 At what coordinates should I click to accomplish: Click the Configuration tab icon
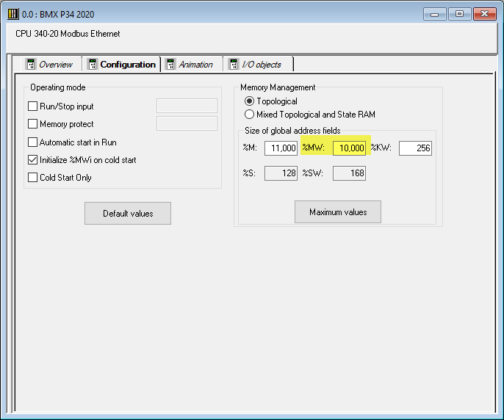93,65
